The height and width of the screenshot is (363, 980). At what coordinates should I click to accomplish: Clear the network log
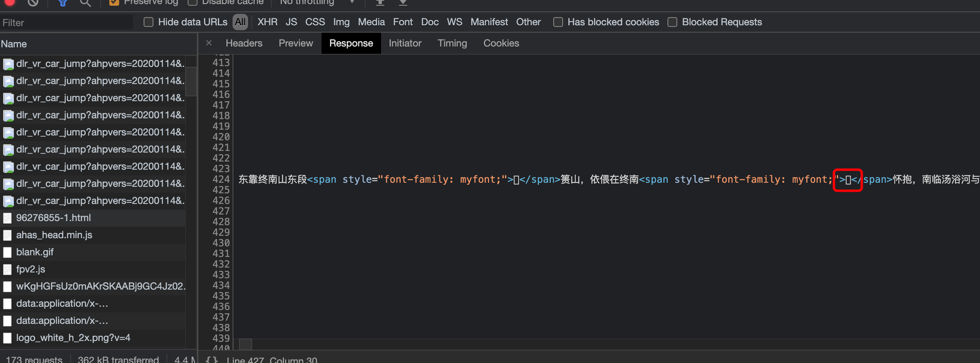tap(33, 2)
